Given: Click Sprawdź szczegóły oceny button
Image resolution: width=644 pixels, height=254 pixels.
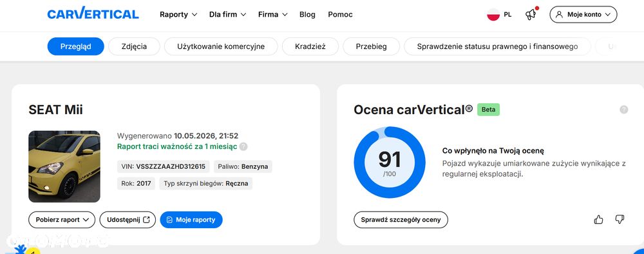Looking at the screenshot, I should [401, 219].
